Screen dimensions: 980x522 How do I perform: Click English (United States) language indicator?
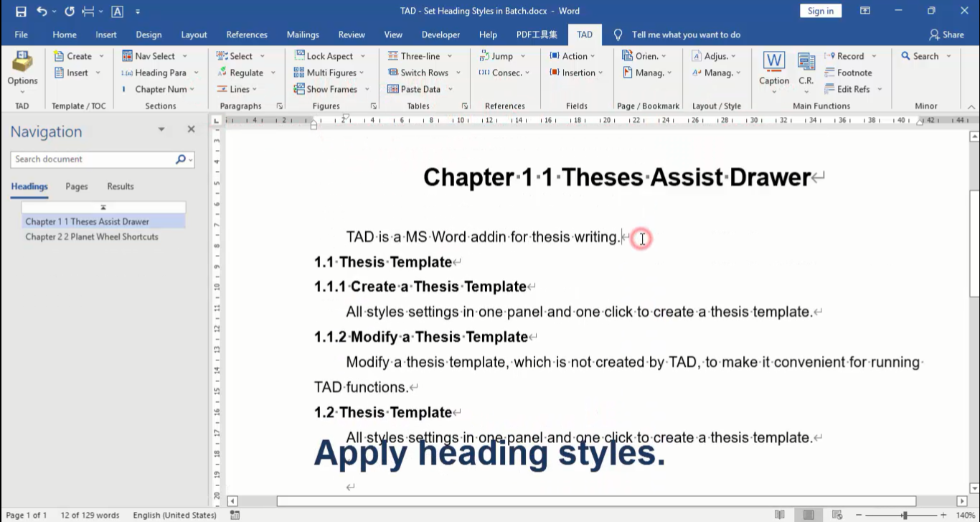pyautogui.click(x=174, y=515)
